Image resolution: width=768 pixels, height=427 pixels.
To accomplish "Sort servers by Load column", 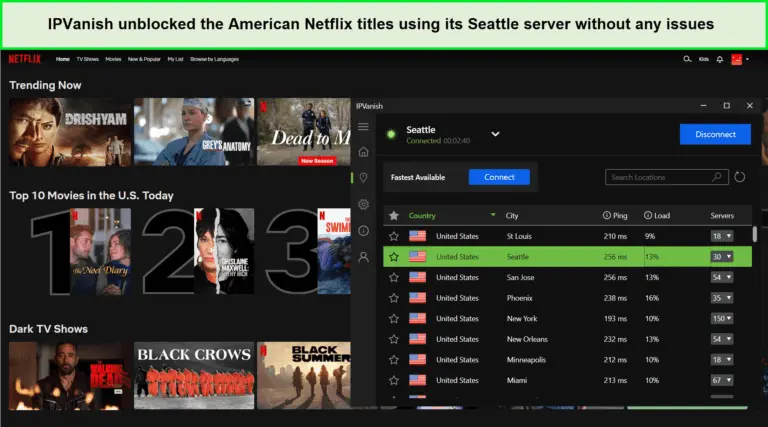I will tap(662, 215).
